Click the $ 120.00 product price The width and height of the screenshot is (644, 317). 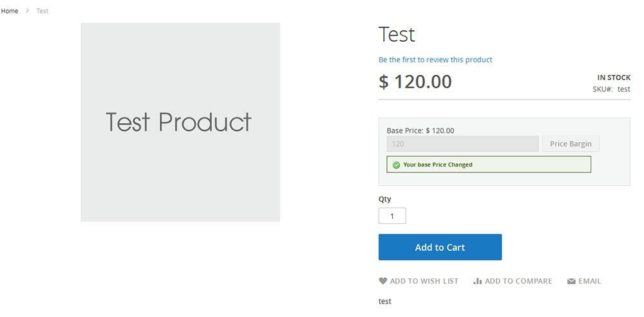(415, 82)
